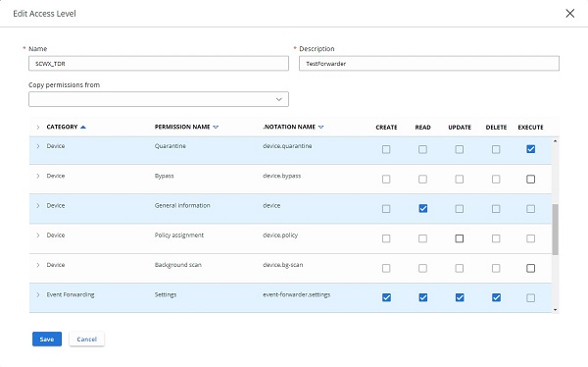Expand the Event Forwarding Settings row

click(x=38, y=295)
